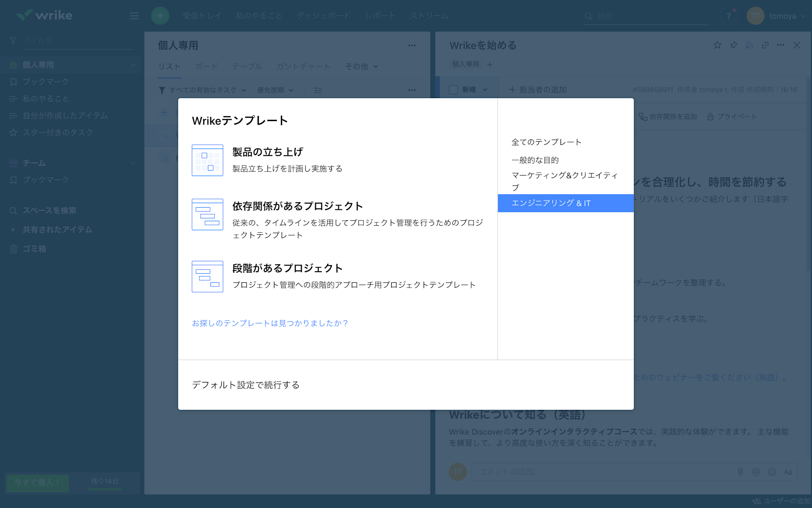
Task: Click 担当者の追加 to add assignee
Action: pyautogui.click(x=538, y=89)
